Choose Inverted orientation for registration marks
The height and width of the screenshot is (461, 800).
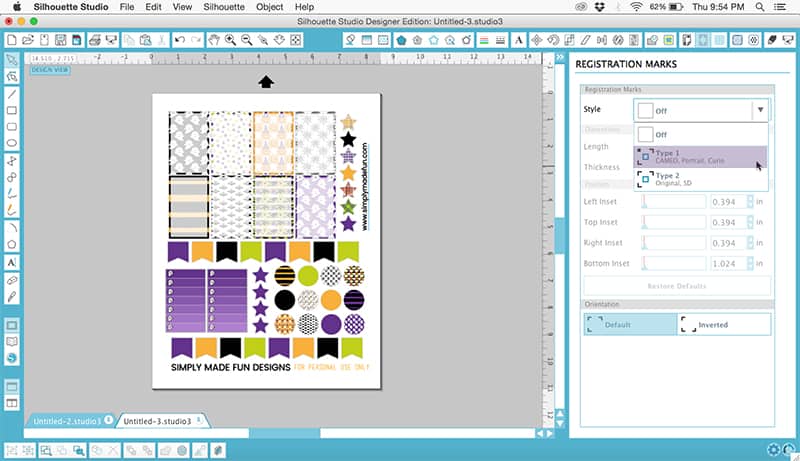724,324
